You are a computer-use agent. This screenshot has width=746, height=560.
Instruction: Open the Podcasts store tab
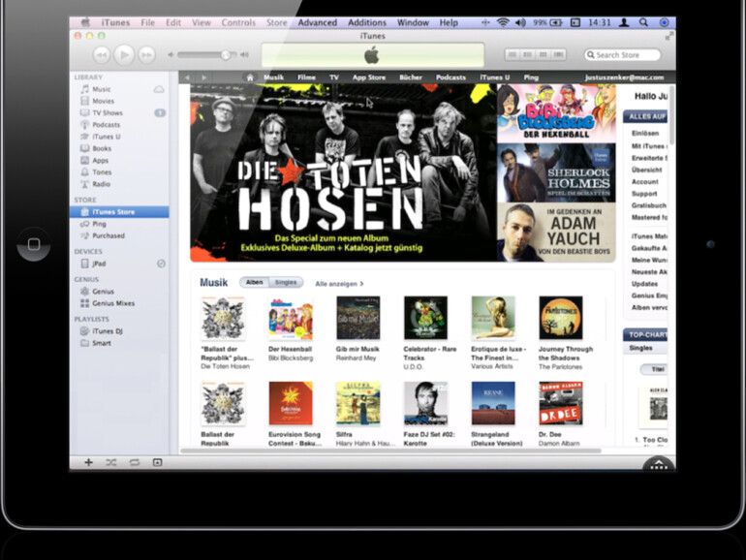451,78
